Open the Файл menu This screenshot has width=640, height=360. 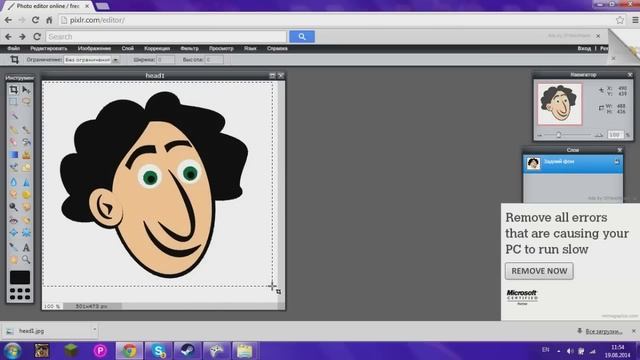click(x=13, y=49)
